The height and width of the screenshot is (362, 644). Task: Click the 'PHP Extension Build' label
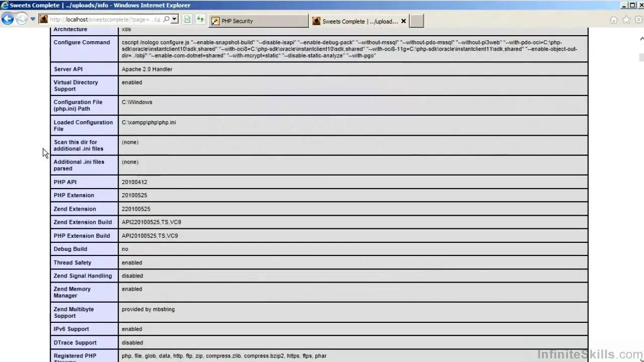pos(82,235)
